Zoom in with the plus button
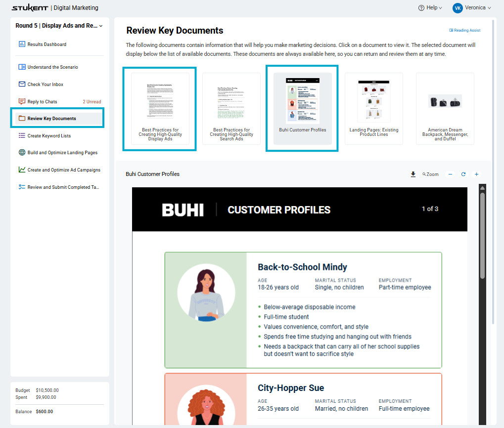The width and height of the screenshot is (504, 428). pyautogui.click(x=476, y=174)
